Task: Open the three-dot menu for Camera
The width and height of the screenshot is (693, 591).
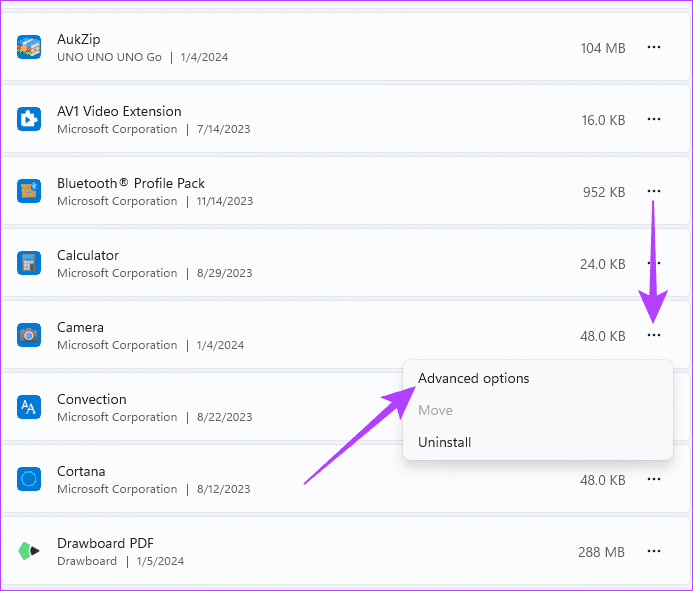Action: coord(654,335)
